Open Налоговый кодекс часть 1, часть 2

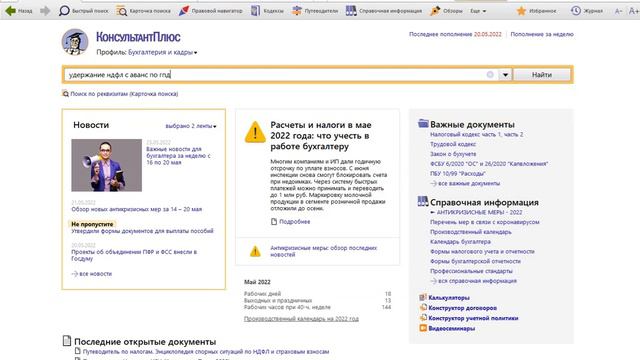coord(476,134)
